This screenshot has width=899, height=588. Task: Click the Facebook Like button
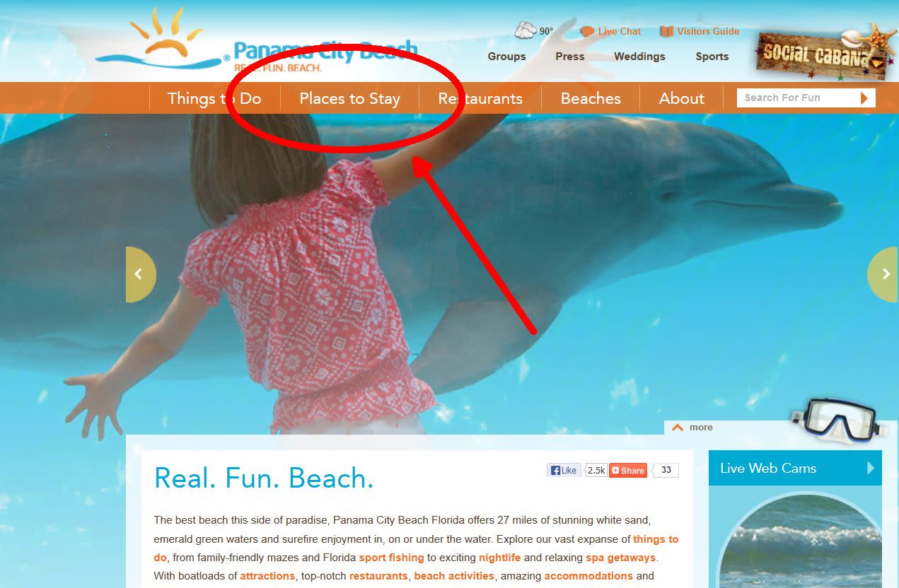[x=564, y=470]
